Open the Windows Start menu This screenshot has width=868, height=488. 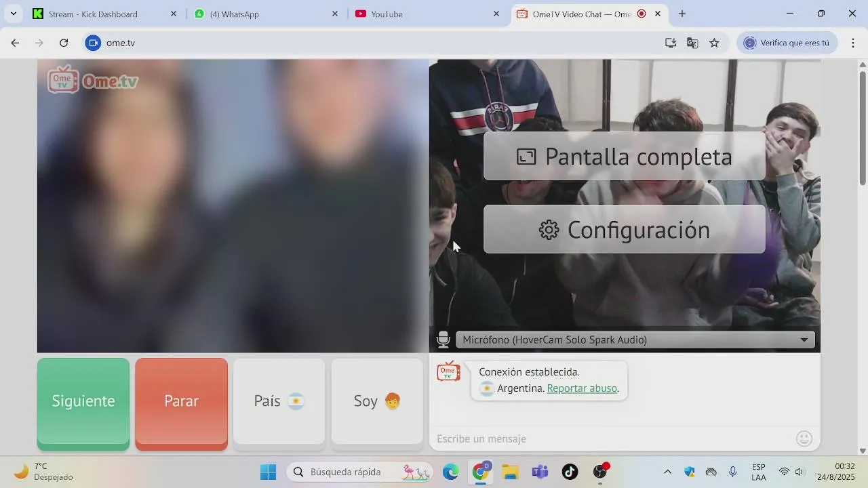point(269,472)
